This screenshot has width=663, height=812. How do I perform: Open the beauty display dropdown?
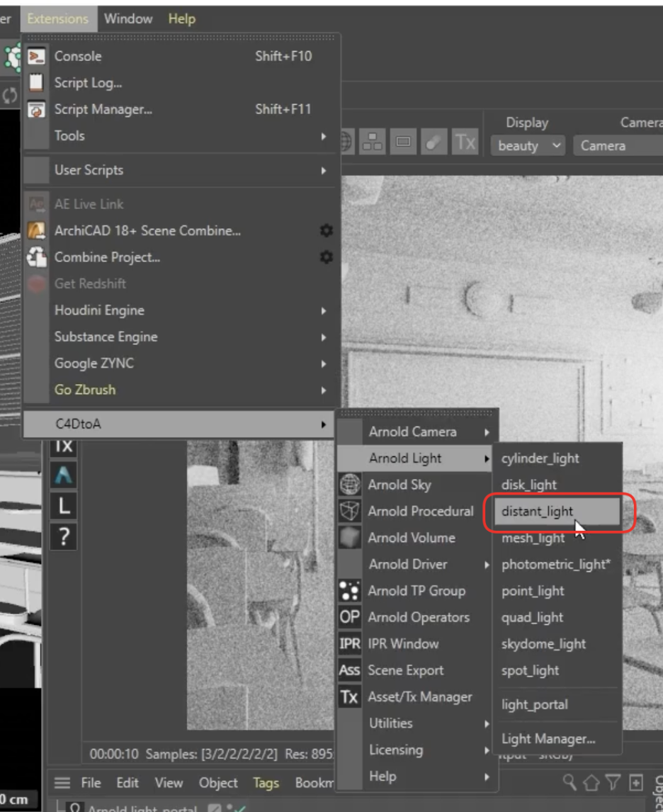click(528, 145)
